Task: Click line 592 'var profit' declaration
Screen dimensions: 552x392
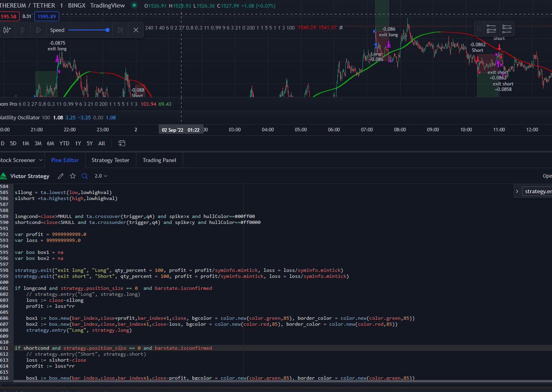Action: click(x=51, y=234)
